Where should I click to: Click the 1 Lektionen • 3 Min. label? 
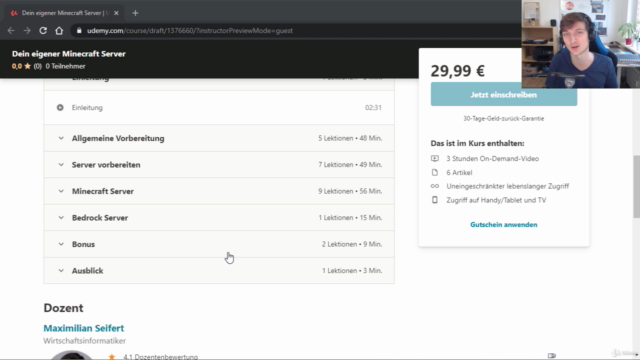pyautogui.click(x=352, y=271)
